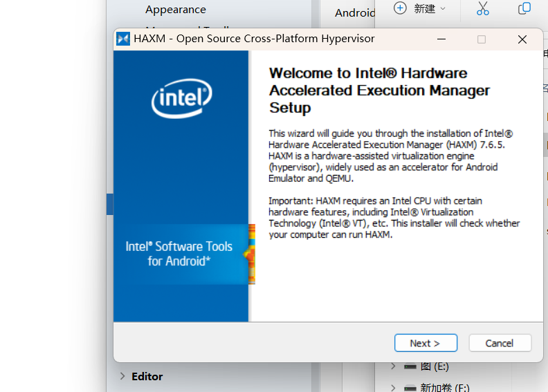The height and width of the screenshot is (392, 548).
Task: Click the Welcome to Intel Hardware heading
Action: pos(379,91)
